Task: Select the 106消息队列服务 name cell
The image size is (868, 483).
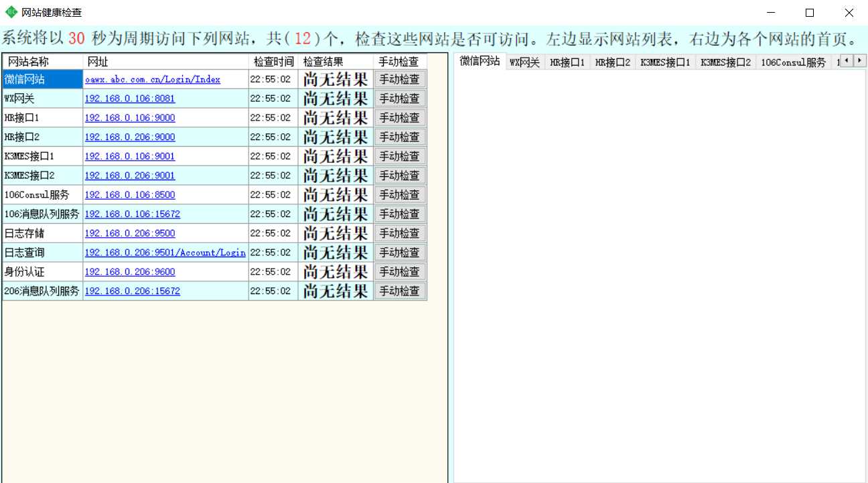Action: (x=43, y=214)
